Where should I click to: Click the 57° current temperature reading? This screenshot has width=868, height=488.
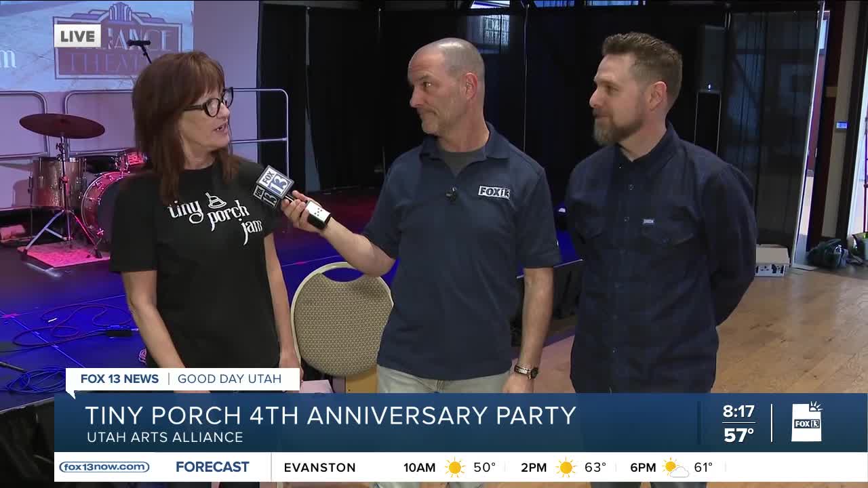738,435
